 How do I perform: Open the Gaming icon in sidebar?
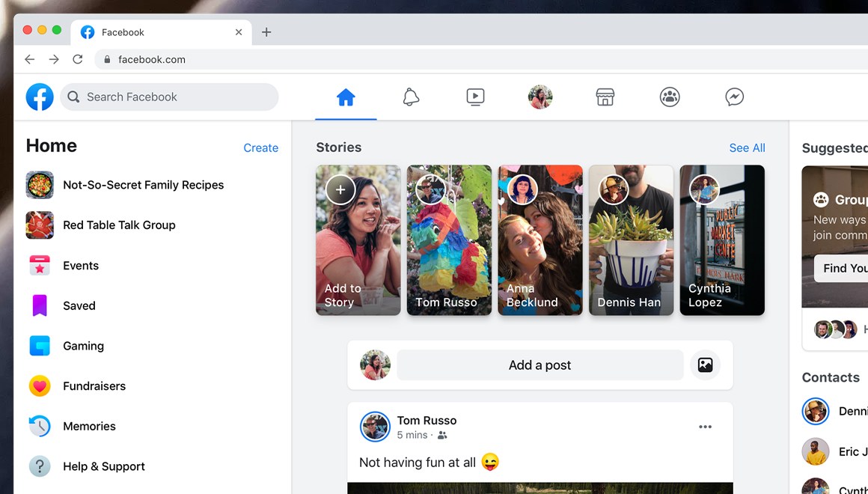[40, 346]
